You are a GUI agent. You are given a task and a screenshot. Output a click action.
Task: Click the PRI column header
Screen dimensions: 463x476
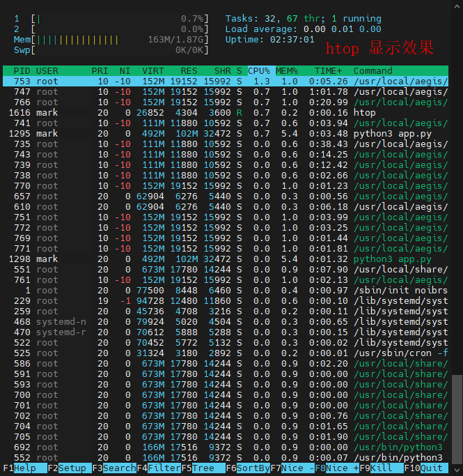click(x=100, y=70)
